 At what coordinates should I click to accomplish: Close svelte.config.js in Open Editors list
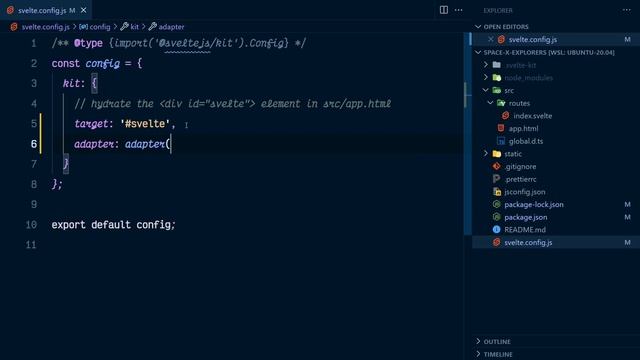click(x=491, y=39)
